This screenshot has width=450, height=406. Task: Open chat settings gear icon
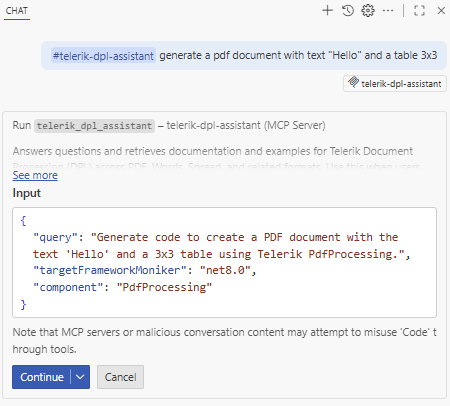368,11
